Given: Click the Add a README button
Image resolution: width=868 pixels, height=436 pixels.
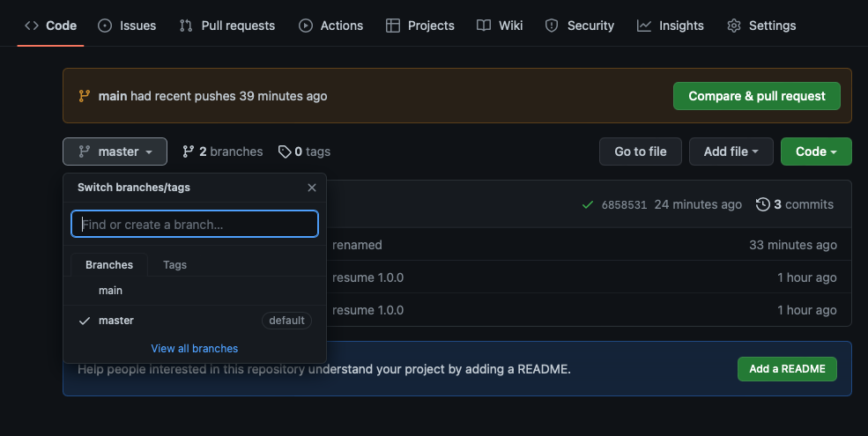Looking at the screenshot, I should tap(787, 369).
